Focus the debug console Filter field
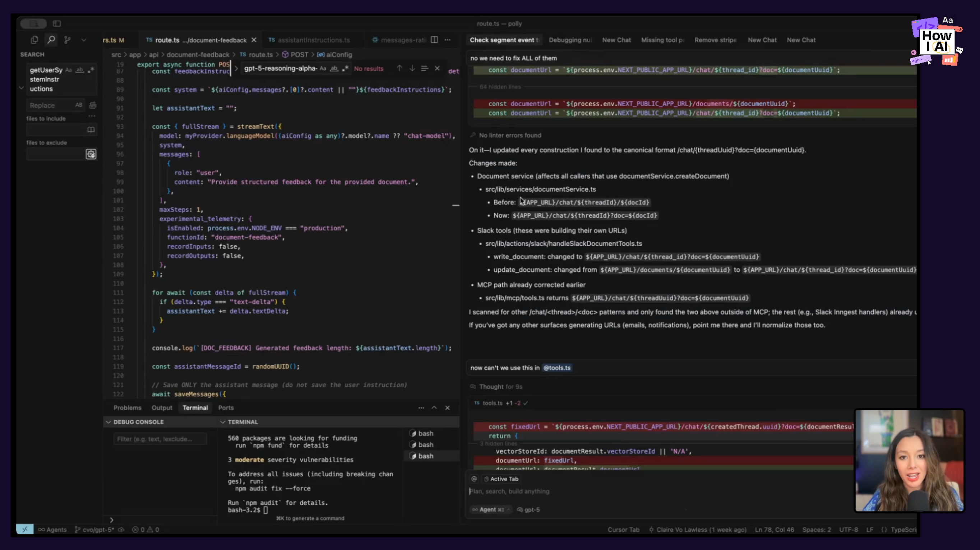This screenshot has height=550, width=980. click(160, 439)
